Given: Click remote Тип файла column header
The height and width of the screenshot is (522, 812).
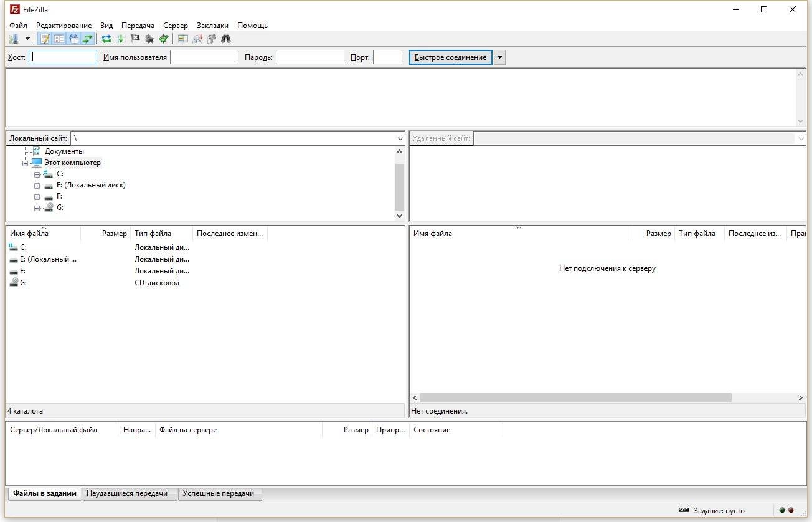Looking at the screenshot, I should pos(699,234).
